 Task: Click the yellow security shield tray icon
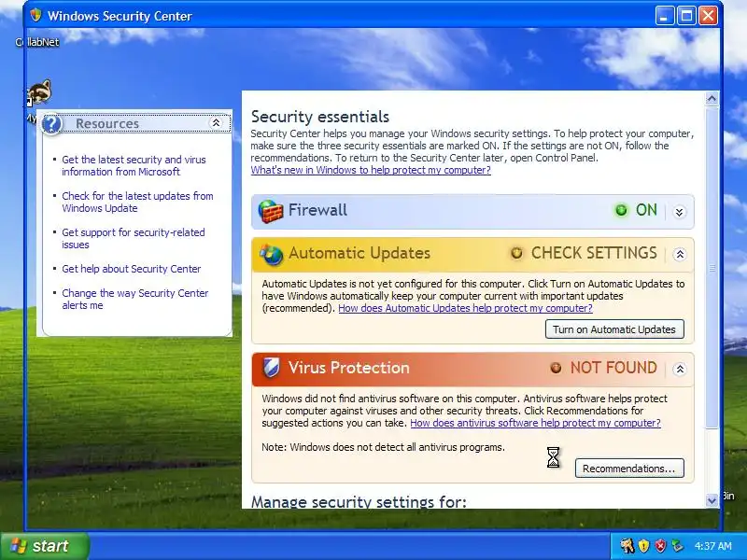[x=643, y=545]
